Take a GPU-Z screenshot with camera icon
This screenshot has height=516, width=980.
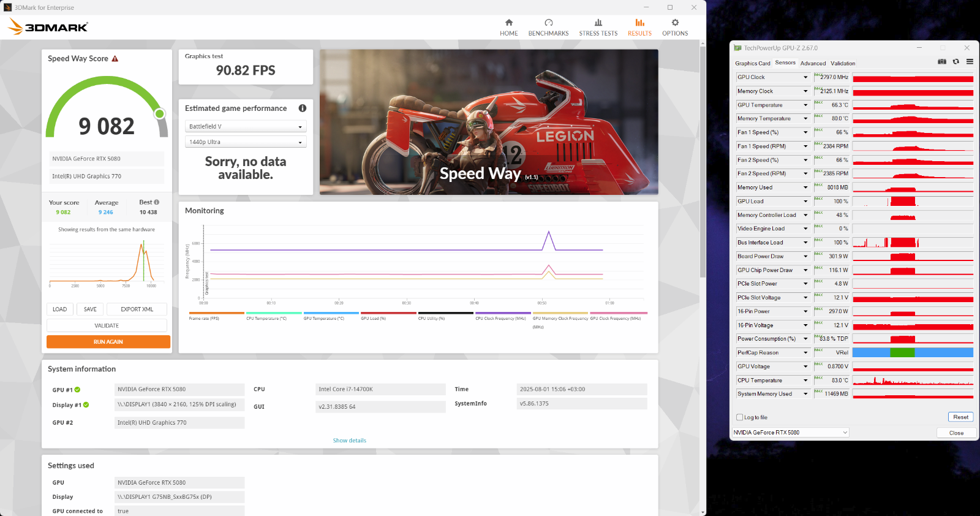942,62
